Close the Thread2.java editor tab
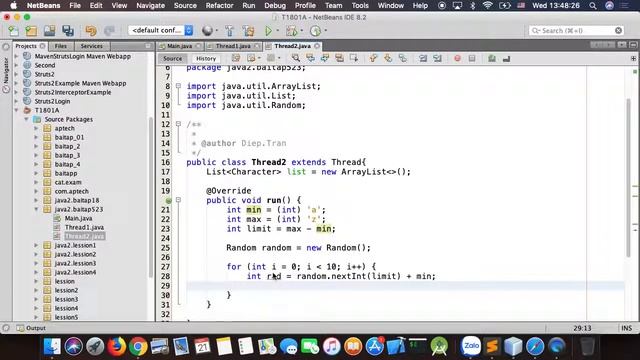This screenshot has width=640, height=360. tap(317, 46)
